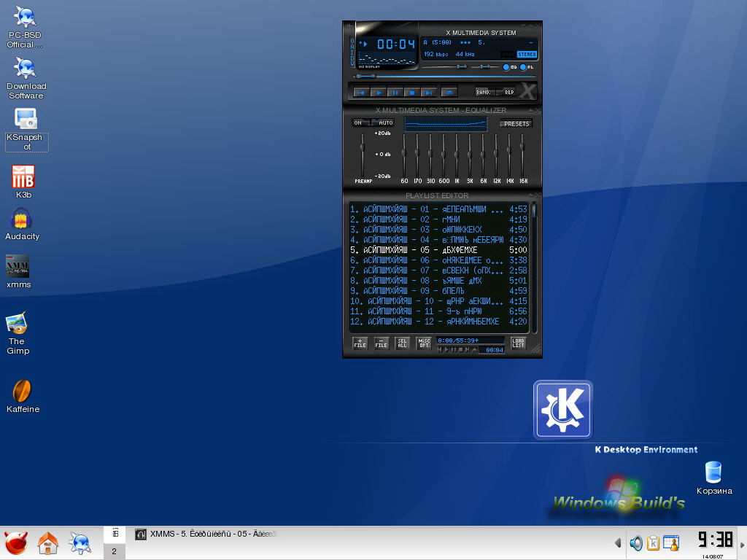
Task: Launch Kaffeine media player icon
Action: (23, 396)
